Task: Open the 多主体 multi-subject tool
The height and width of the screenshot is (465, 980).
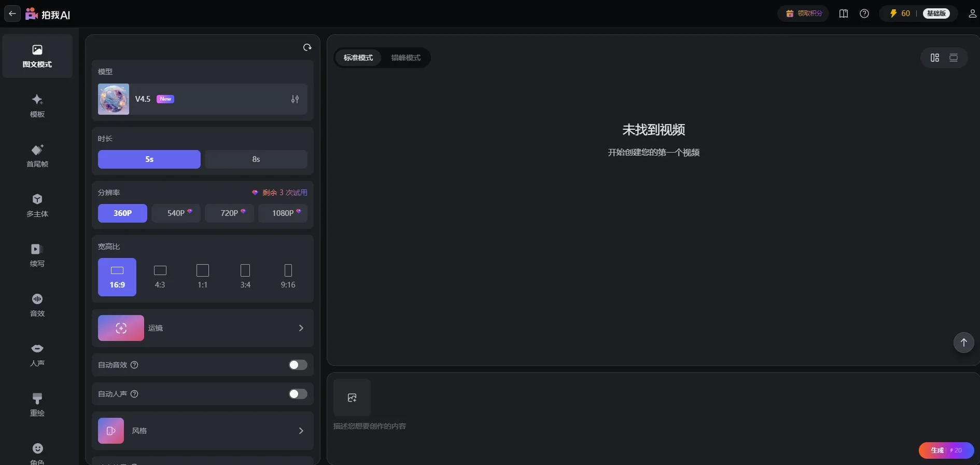Action: click(37, 206)
